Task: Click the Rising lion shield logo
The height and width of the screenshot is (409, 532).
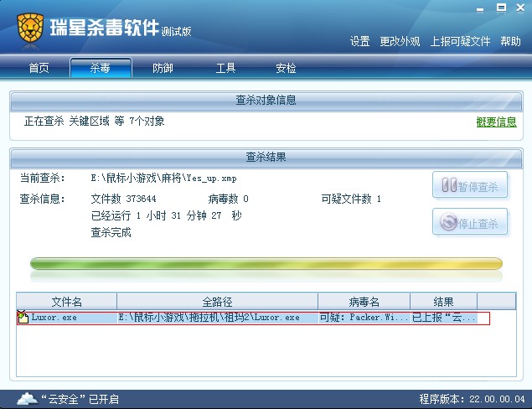Action: (x=30, y=28)
